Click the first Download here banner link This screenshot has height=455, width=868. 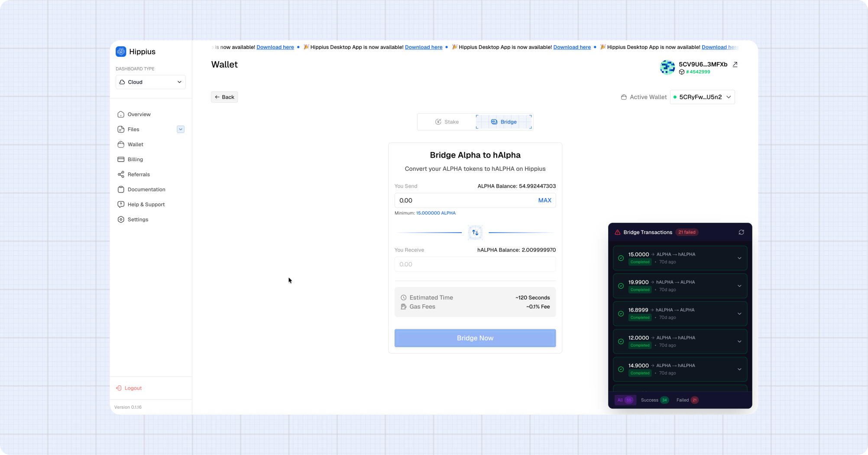(275, 47)
